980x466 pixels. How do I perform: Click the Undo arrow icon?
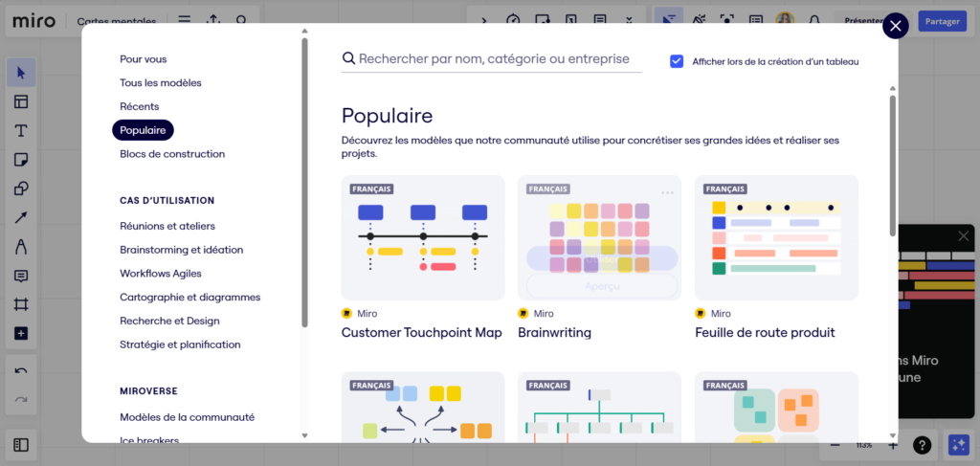21,371
